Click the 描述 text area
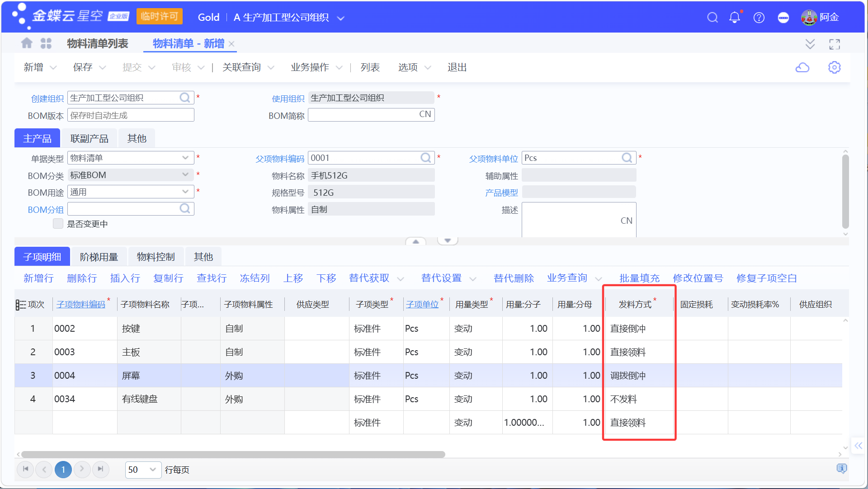Image resolution: width=868 pixels, height=489 pixels. (x=579, y=220)
